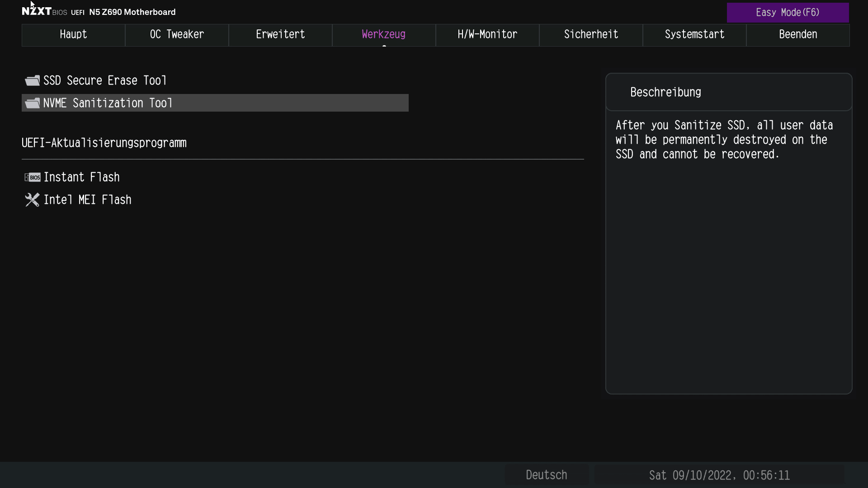
Task: Change language via Deutsch button
Action: [x=546, y=475]
